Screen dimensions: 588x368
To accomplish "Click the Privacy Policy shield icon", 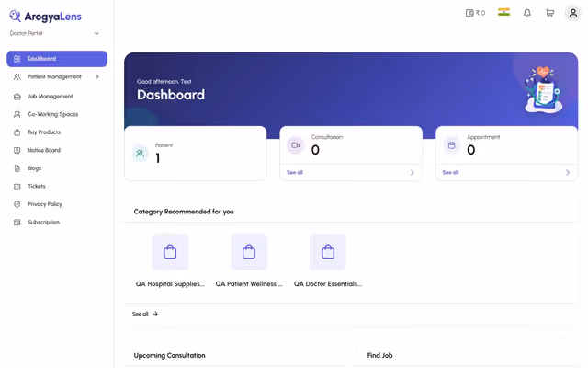I will pyautogui.click(x=17, y=204).
